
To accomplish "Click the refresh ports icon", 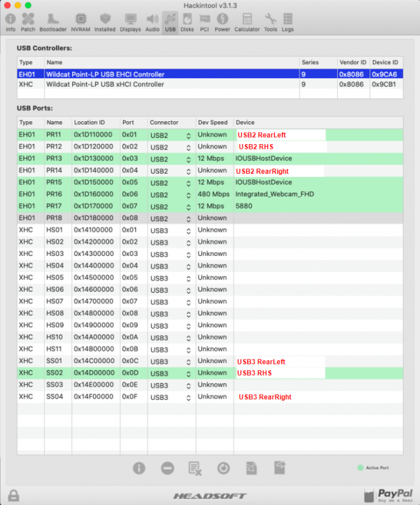I will click(223, 468).
